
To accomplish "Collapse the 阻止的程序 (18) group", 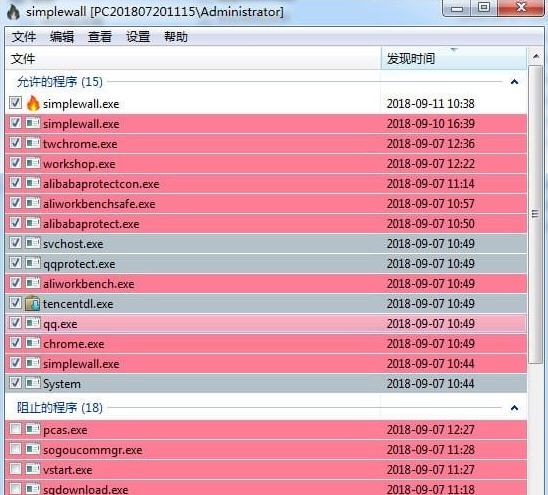I will click(x=514, y=408).
